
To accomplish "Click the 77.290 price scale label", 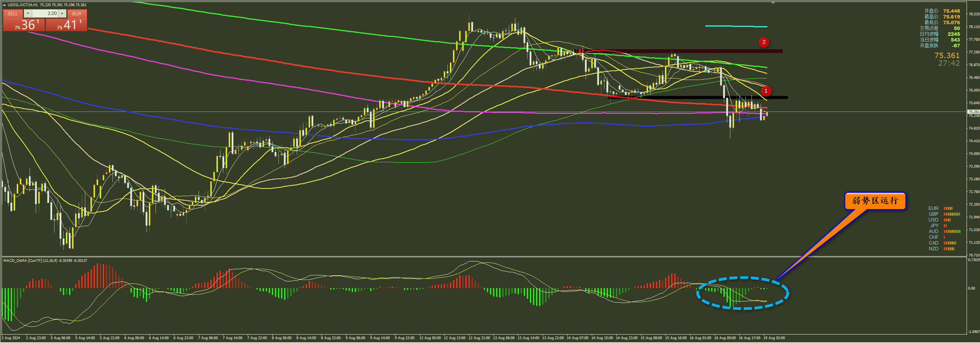I will click(973, 52).
